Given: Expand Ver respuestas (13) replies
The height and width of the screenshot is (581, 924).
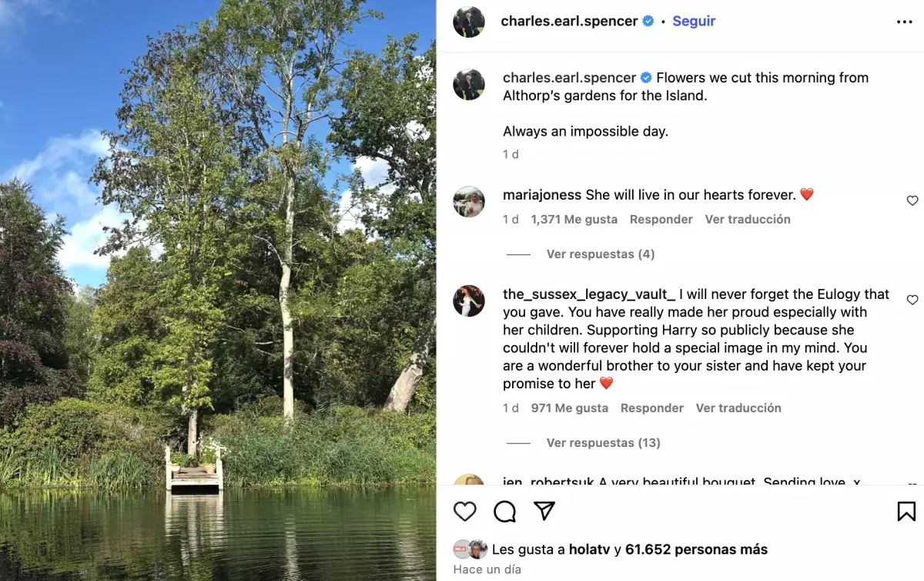Looking at the screenshot, I should pos(603,443).
